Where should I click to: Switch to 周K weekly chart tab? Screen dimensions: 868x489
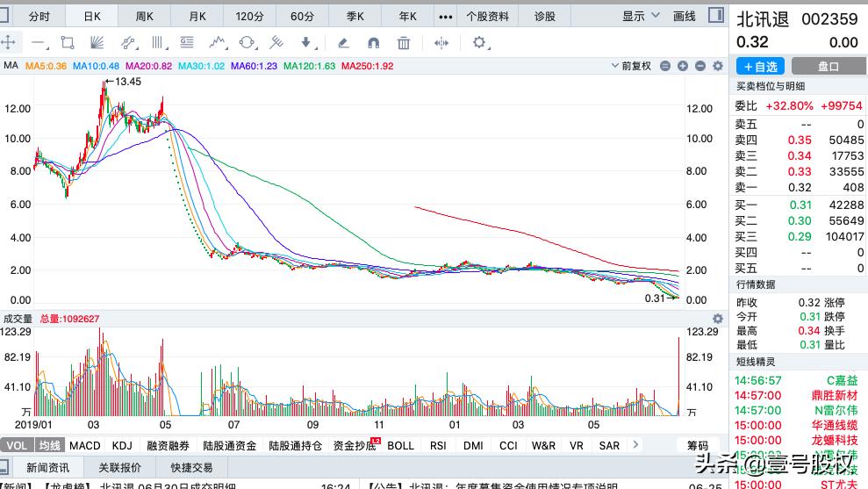(x=145, y=17)
